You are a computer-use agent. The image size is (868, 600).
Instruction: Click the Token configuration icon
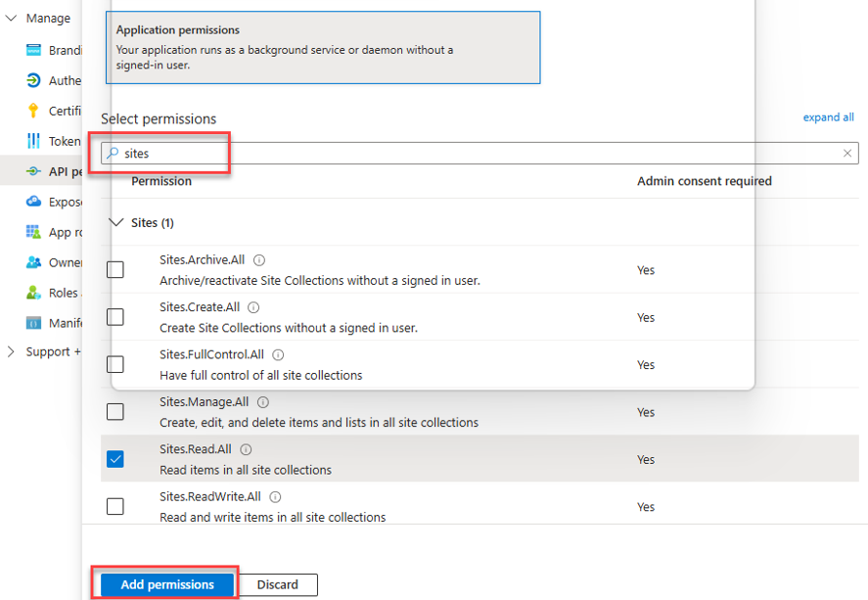[34, 141]
